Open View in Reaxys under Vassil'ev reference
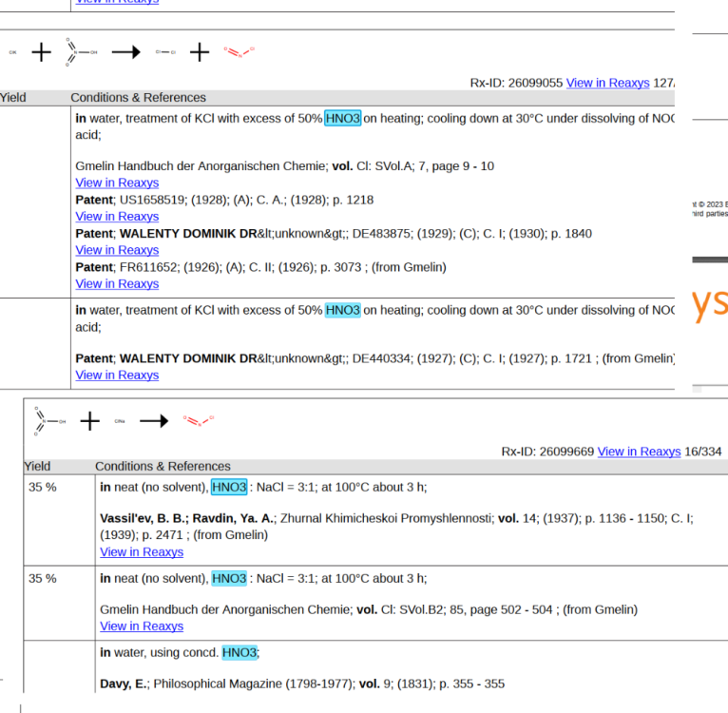 tap(142, 552)
